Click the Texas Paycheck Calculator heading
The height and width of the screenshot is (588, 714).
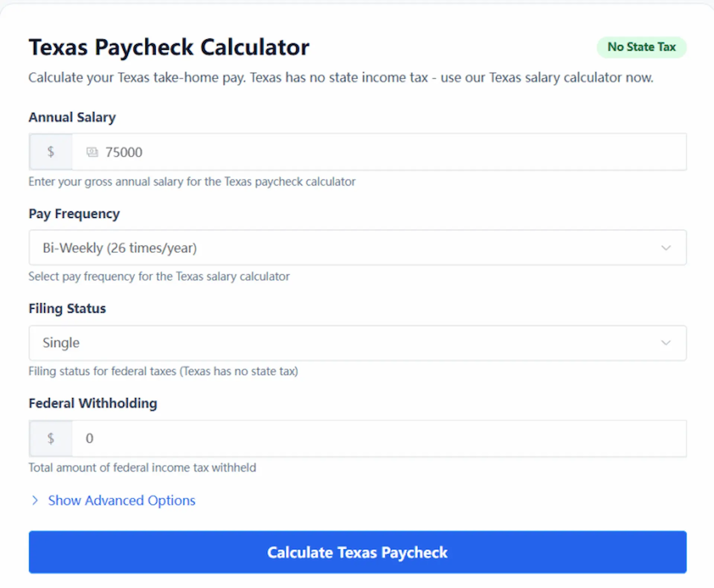[x=169, y=47]
